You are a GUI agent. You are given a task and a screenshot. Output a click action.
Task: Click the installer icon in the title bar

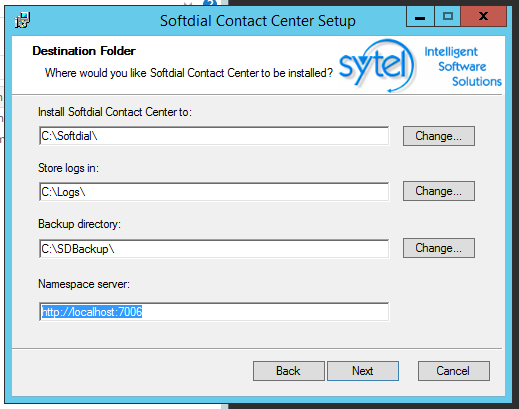click(x=23, y=20)
